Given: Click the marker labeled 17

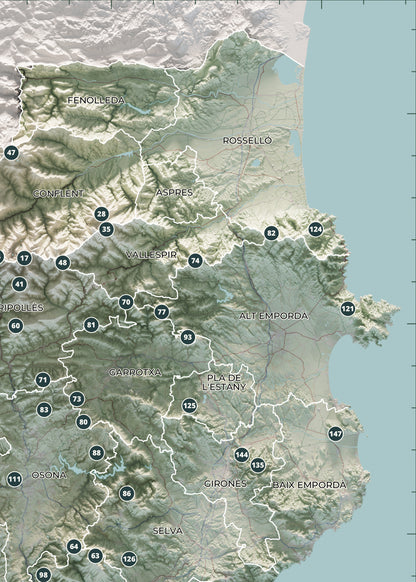Looking at the screenshot, I should click(24, 258).
